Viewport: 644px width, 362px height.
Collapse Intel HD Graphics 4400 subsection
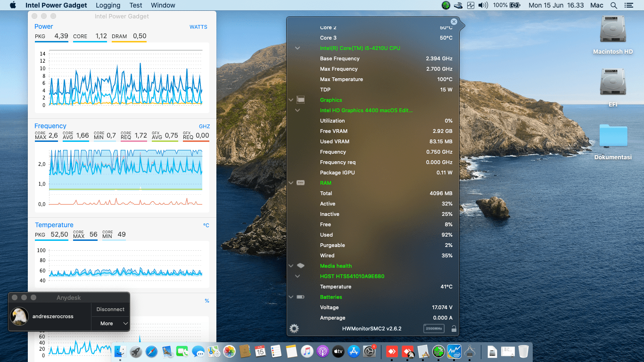(x=297, y=110)
